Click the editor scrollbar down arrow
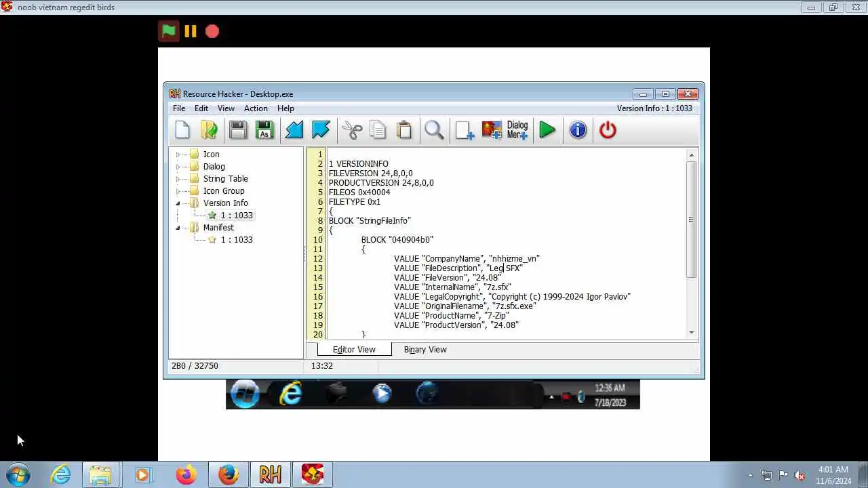The image size is (868, 488). coord(692,333)
